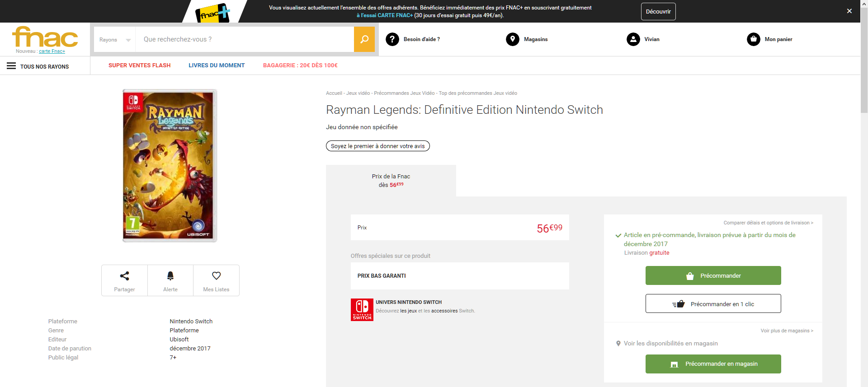Click the jeux link under Univers Switch
Image resolution: width=868 pixels, height=387 pixels.
[x=408, y=311]
